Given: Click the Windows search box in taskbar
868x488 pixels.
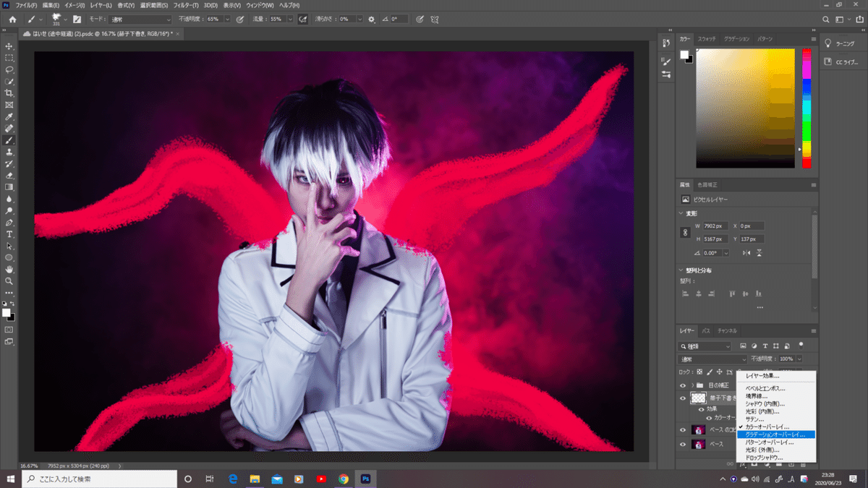Looking at the screenshot, I should click(x=99, y=479).
